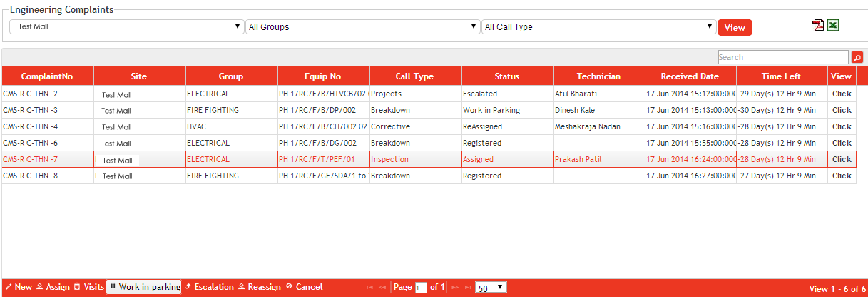Expand the All Groups dropdown
868x297 pixels.
[362, 26]
